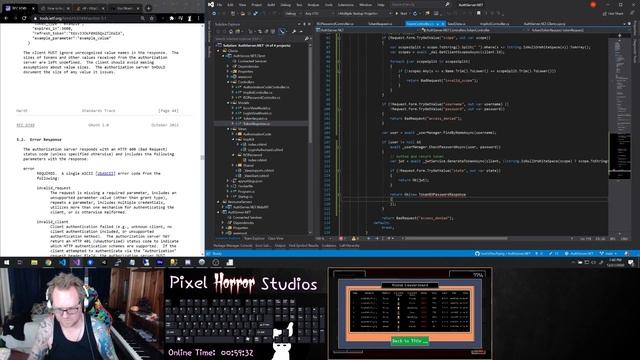Open the Team Explorer tab

(254, 238)
